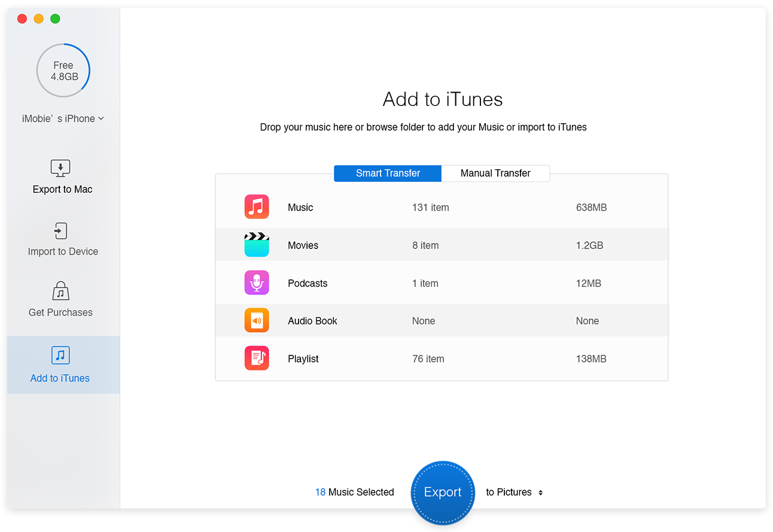Switch to the Smart Transfer tab
Image resolution: width=773 pixels, height=532 pixels.
(388, 173)
